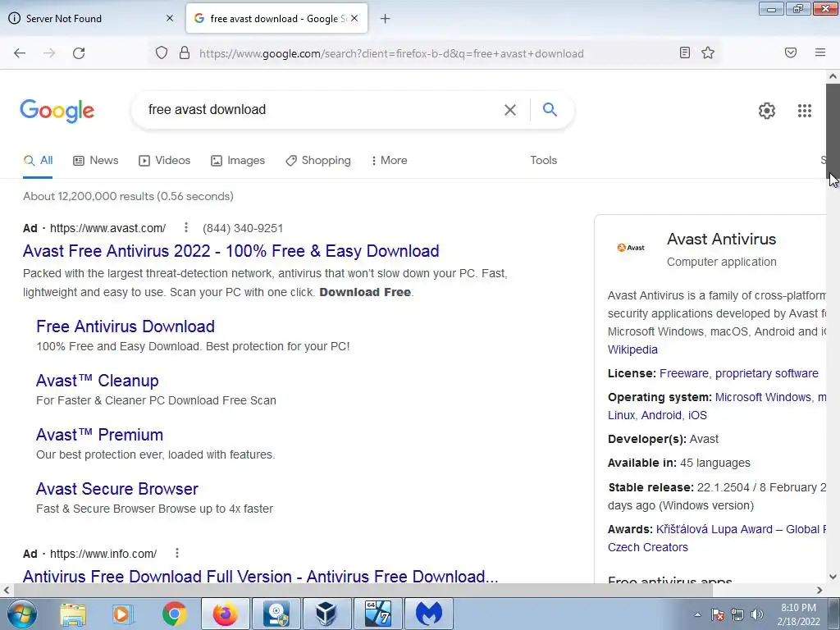The width and height of the screenshot is (840, 630).
Task: Open the tracking protection shield icon
Action: pyautogui.click(x=162, y=53)
